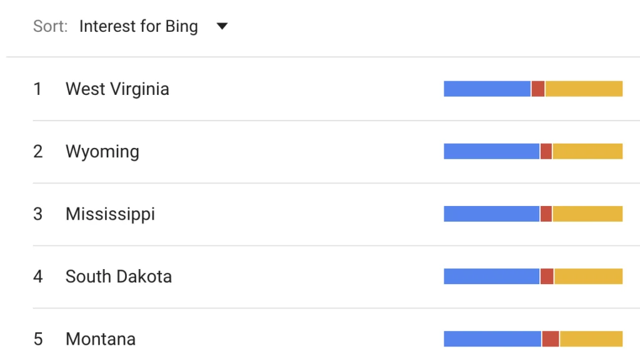Click the Sort label text
Image resolution: width=640 pixels, height=364 pixels.
pos(49,26)
